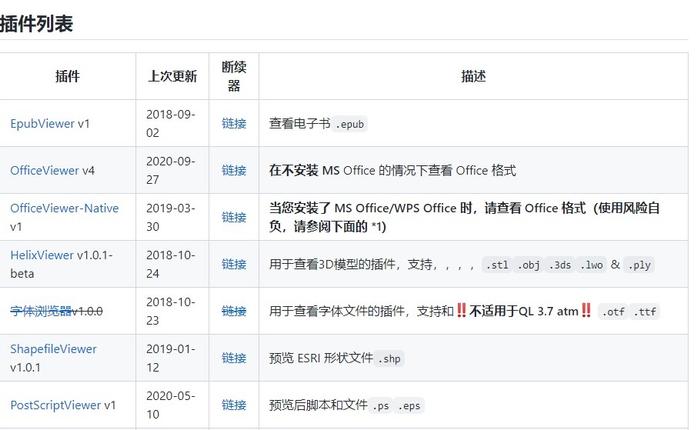
Task: Click the struck-through 链接 in the 字体浏览器 row
Action: (x=234, y=311)
